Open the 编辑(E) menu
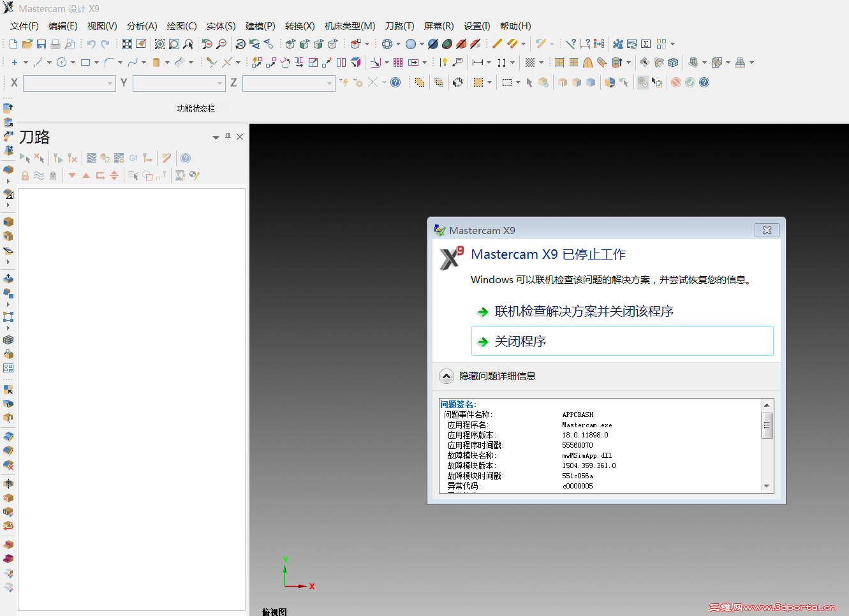This screenshot has height=616, width=849. click(x=63, y=26)
